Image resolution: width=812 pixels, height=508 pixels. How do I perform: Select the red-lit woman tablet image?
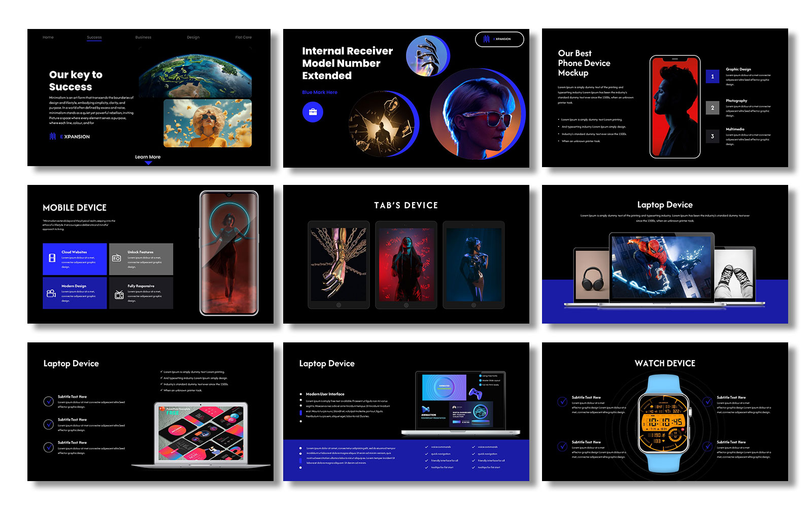[x=406, y=264]
